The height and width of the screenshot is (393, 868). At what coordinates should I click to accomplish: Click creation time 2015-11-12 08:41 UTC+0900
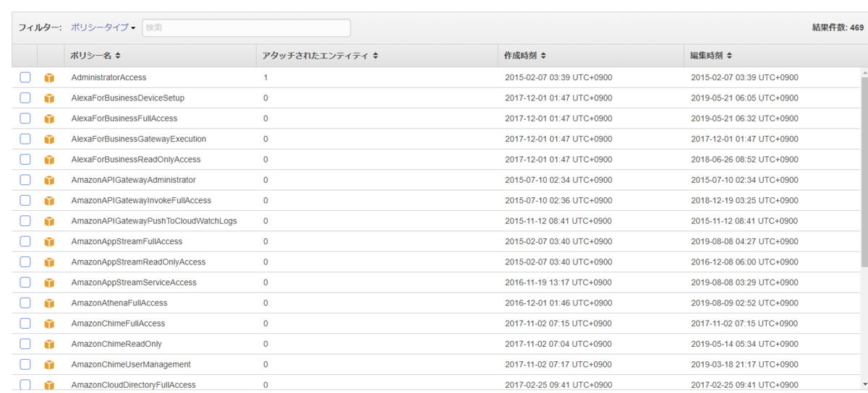pos(558,221)
